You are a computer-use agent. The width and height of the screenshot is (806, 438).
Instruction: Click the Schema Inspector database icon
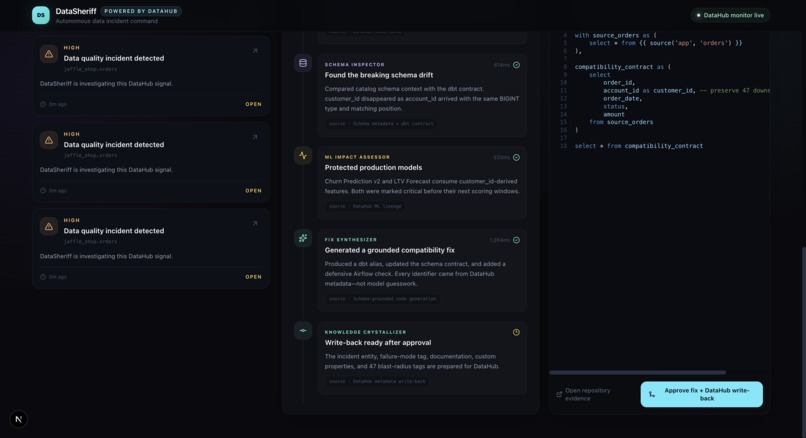click(303, 63)
